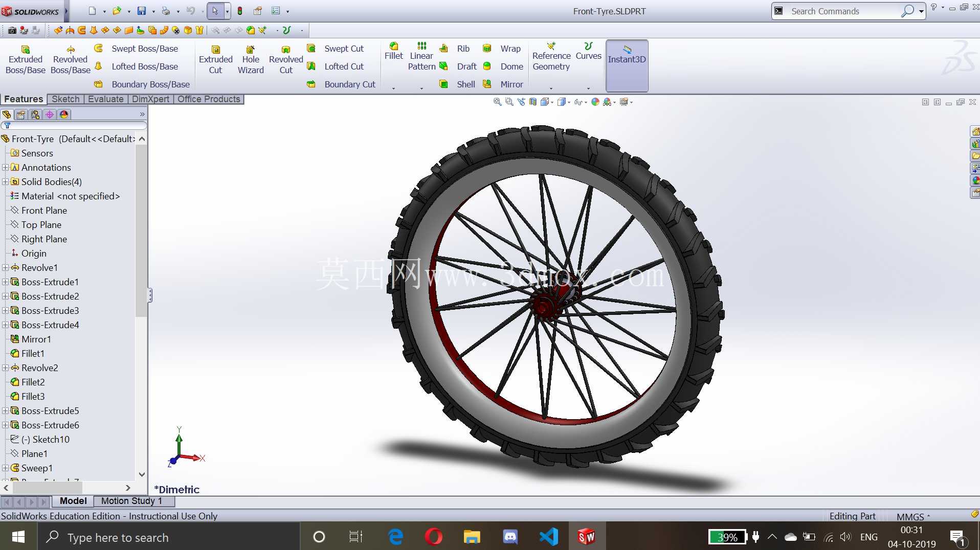Open the Fillet dropdown arrow

[393, 88]
